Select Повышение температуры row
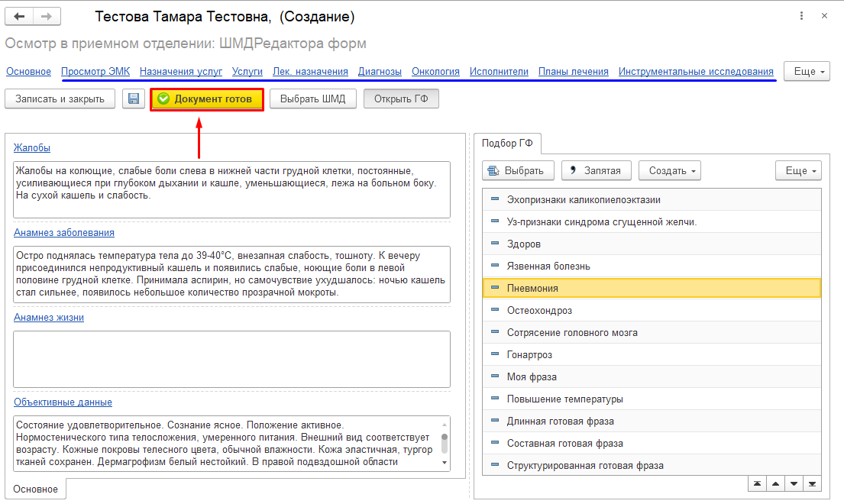Image resolution: width=844 pixels, height=504 pixels. (652, 399)
